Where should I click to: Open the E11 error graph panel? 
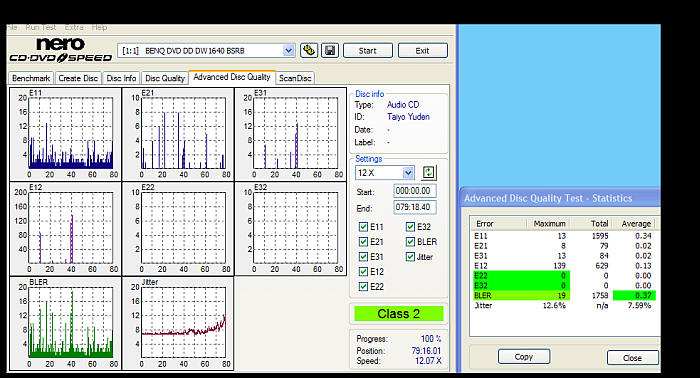[66, 134]
